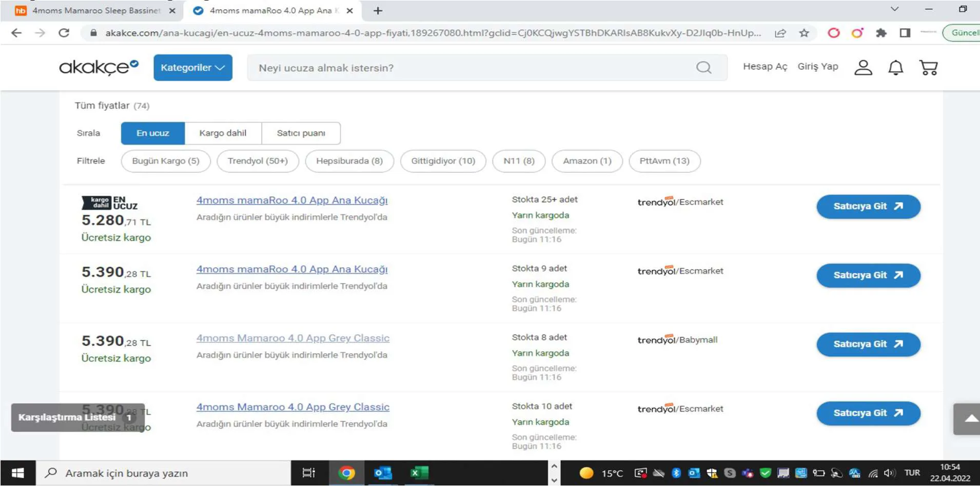Click the Windows taskbar search box
This screenshot has height=486, width=980.
pyautogui.click(x=163, y=473)
